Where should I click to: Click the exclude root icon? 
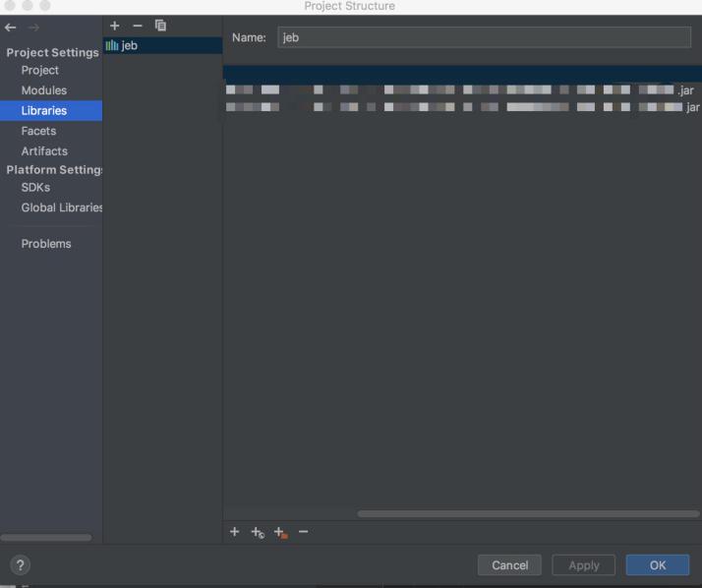pos(280,532)
